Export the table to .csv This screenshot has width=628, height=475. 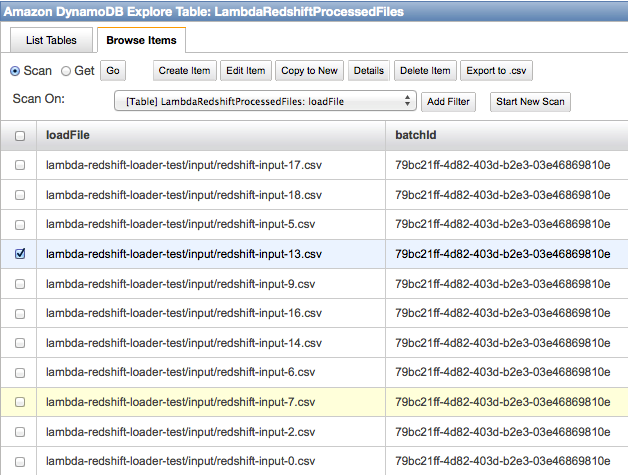(x=496, y=70)
